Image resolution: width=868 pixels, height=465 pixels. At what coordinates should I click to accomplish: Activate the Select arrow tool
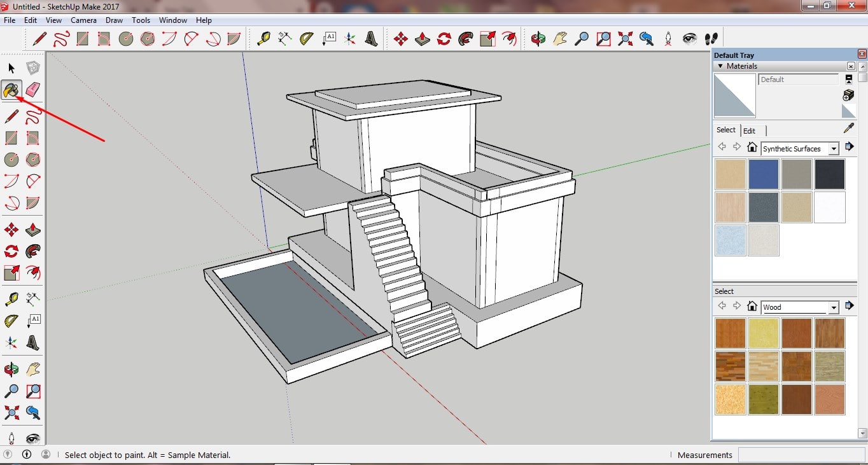pyautogui.click(x=11, y=68)
